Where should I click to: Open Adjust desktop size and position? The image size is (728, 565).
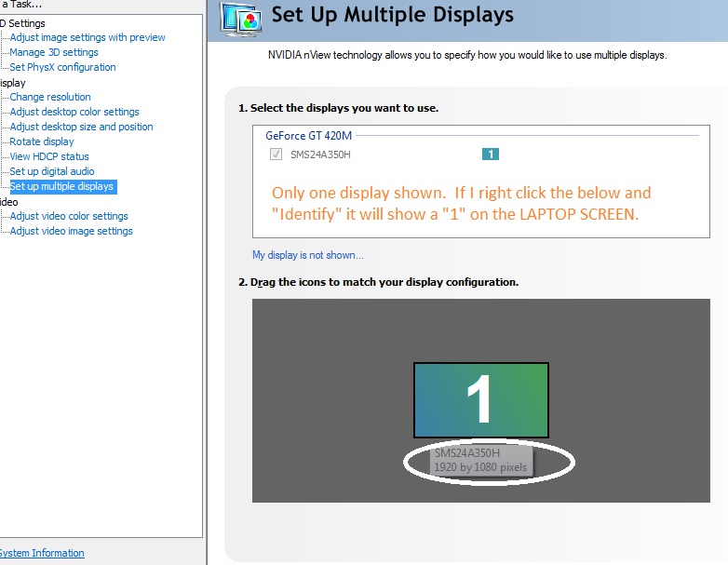pos(81,127)
